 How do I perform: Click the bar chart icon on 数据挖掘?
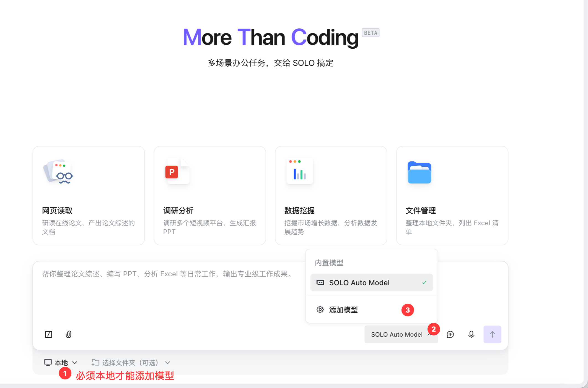300,171
